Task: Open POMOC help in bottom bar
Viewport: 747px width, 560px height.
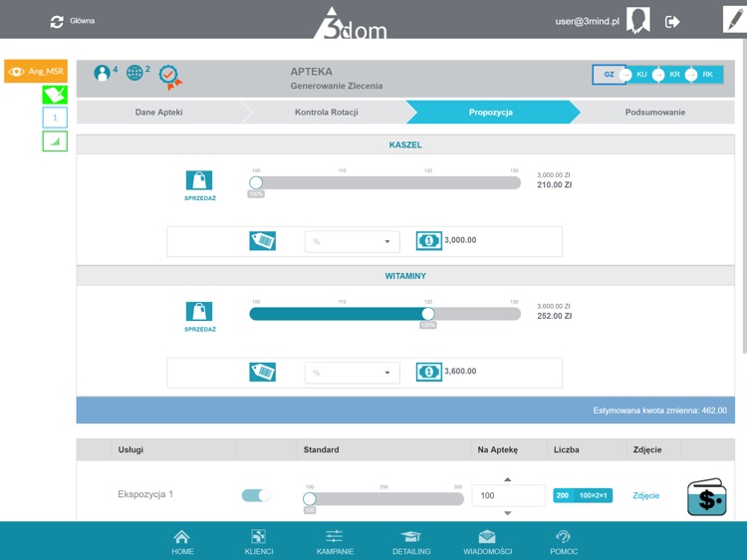Action: [564, 542]
